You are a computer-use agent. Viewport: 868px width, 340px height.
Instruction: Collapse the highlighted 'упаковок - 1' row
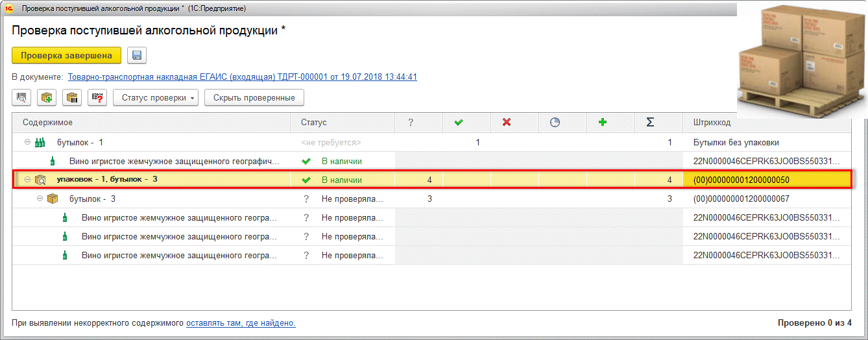(28, 180)
